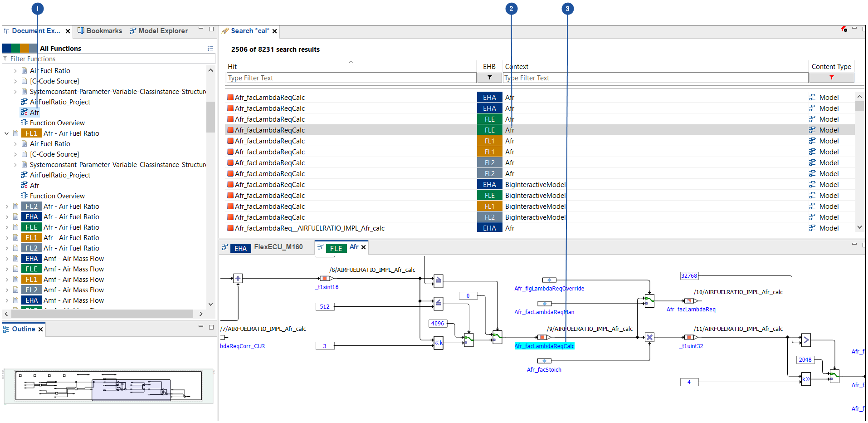
Task: Click the Filter Functions input field
Action: coord(109,59)
